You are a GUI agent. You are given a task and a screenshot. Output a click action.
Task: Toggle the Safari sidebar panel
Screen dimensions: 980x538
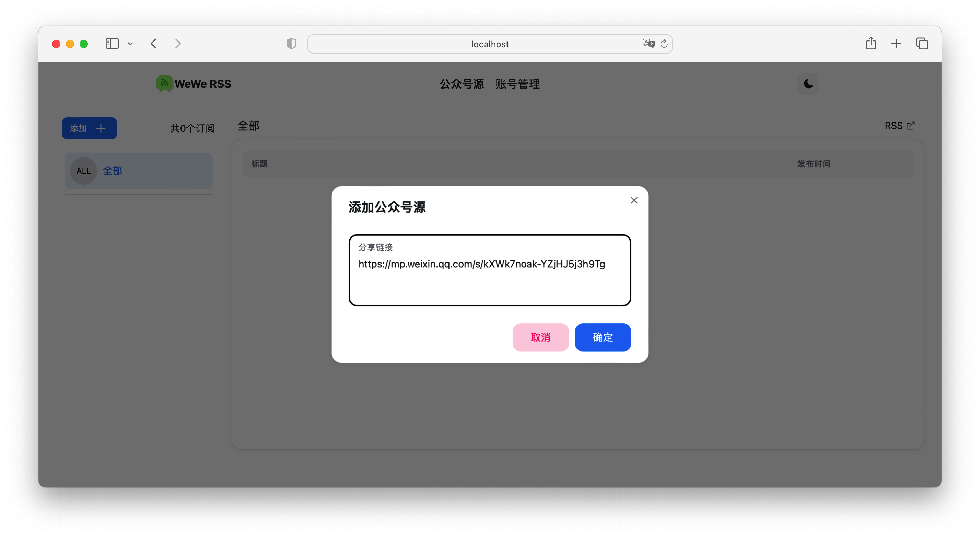click(x=112, y=43)
